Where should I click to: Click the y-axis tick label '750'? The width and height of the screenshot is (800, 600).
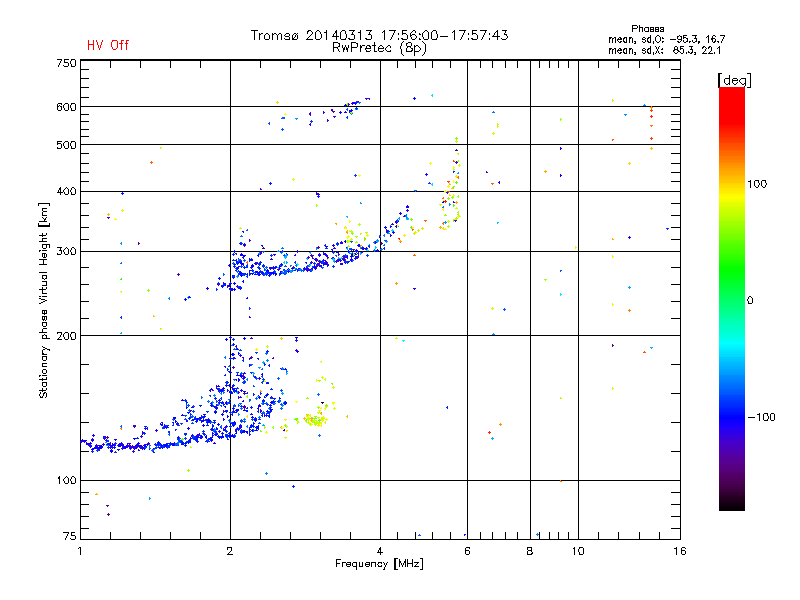(67, 63)
